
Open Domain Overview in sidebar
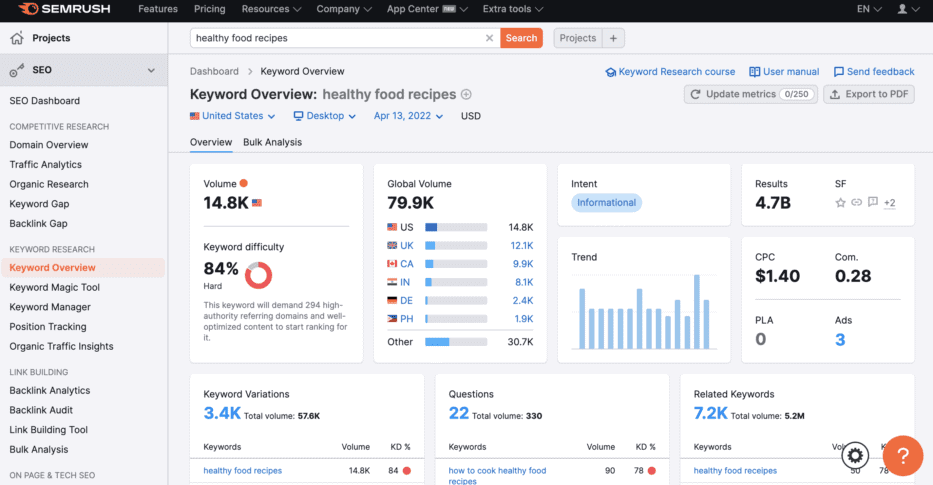[49, 145]
